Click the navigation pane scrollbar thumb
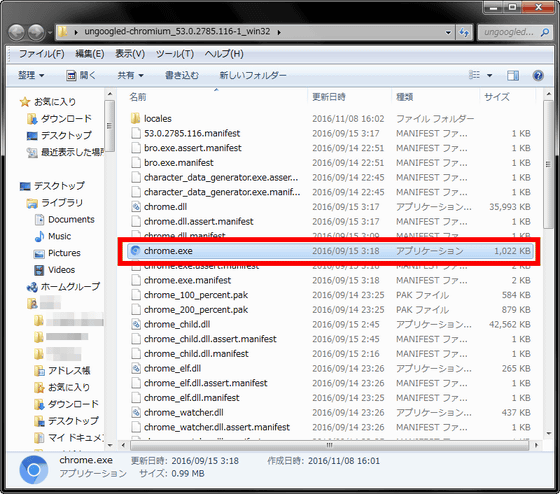 109,126
